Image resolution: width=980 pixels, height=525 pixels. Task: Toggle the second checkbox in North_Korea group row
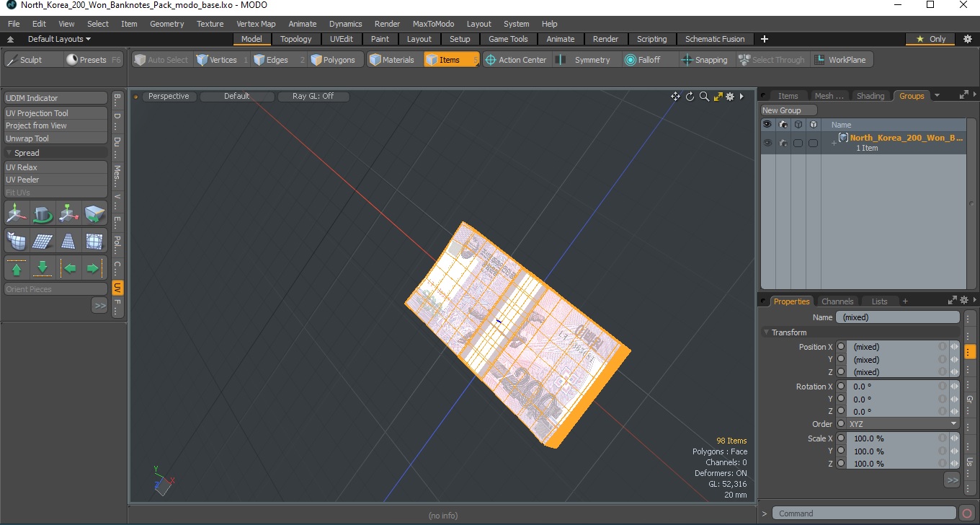click(813, 143)
